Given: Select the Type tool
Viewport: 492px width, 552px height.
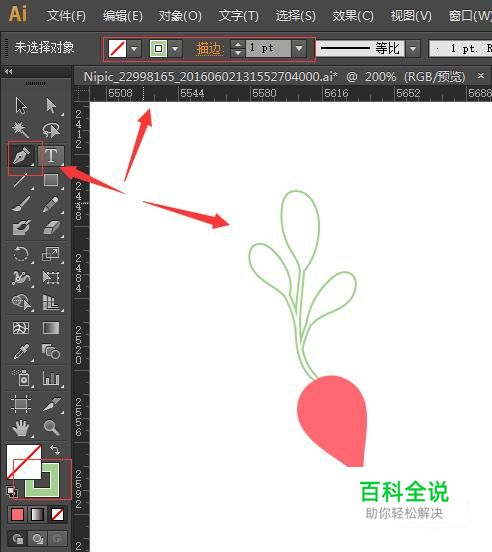Looking at the screenshot, I should pos(51,156).
